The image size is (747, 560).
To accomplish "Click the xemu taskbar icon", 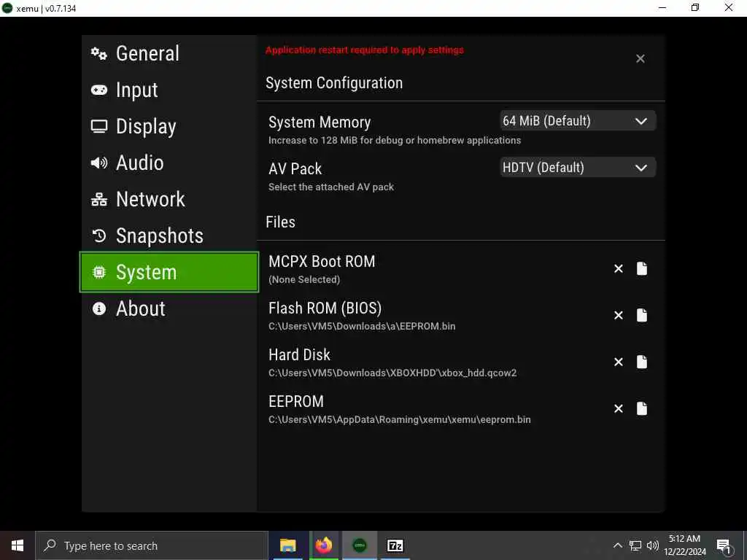I will click(360, 545).
